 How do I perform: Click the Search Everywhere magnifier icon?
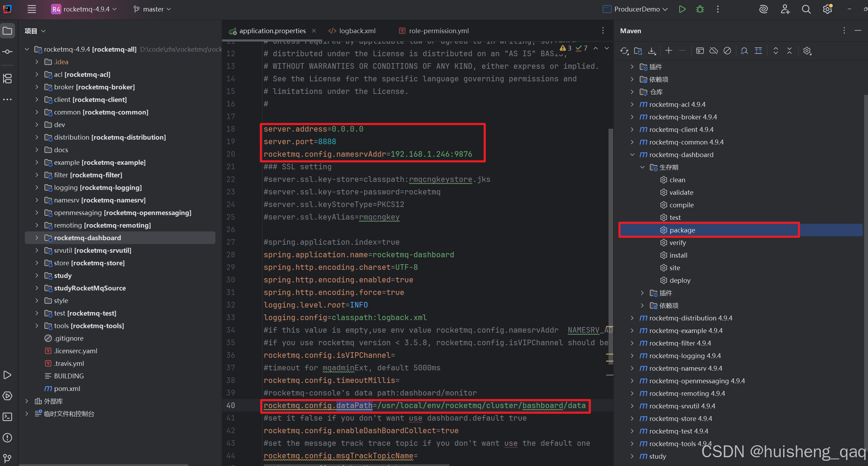click(x=806, y=9)
